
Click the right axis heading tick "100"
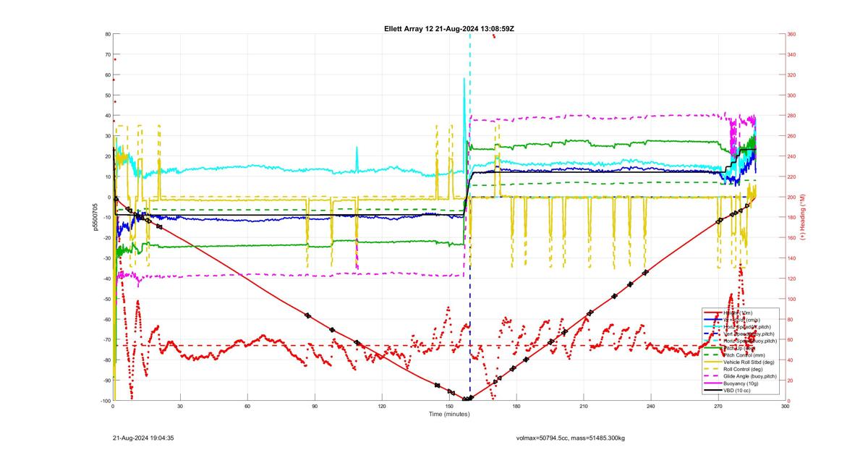[793, 299]
